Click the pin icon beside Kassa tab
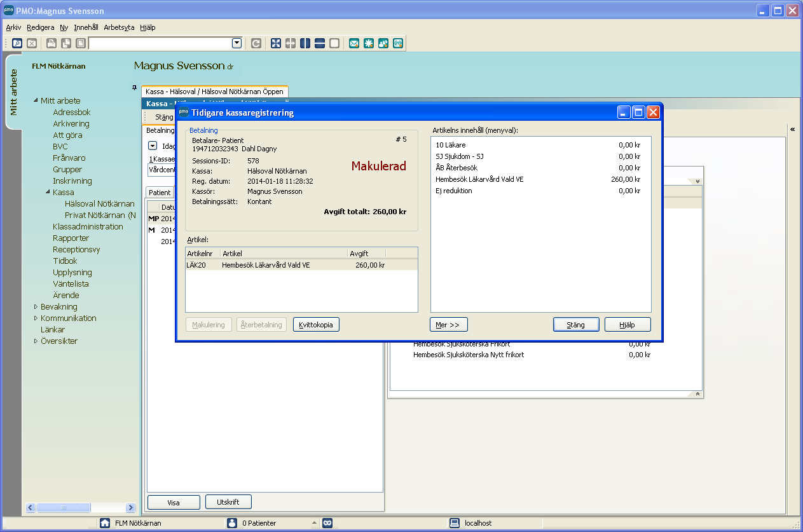This screenshot has height=532, width=803. pos(134,87)
